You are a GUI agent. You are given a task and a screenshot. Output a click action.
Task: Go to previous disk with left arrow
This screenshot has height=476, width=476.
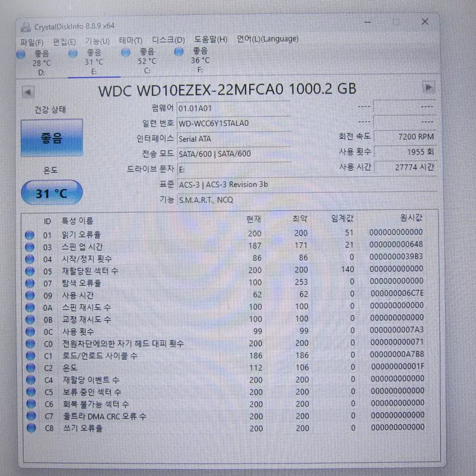(x=28, y=92)
